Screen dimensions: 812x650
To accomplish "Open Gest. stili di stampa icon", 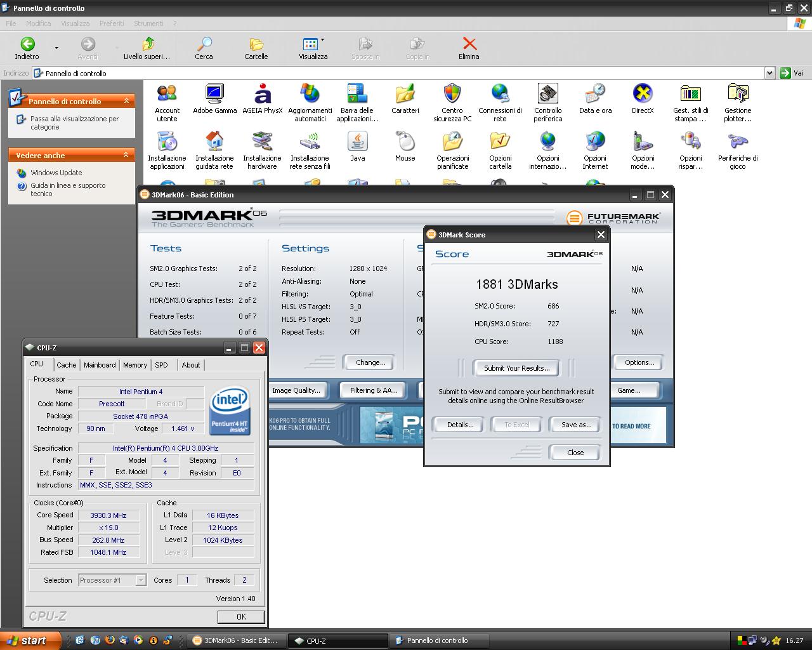I will (x=690, y=102).
